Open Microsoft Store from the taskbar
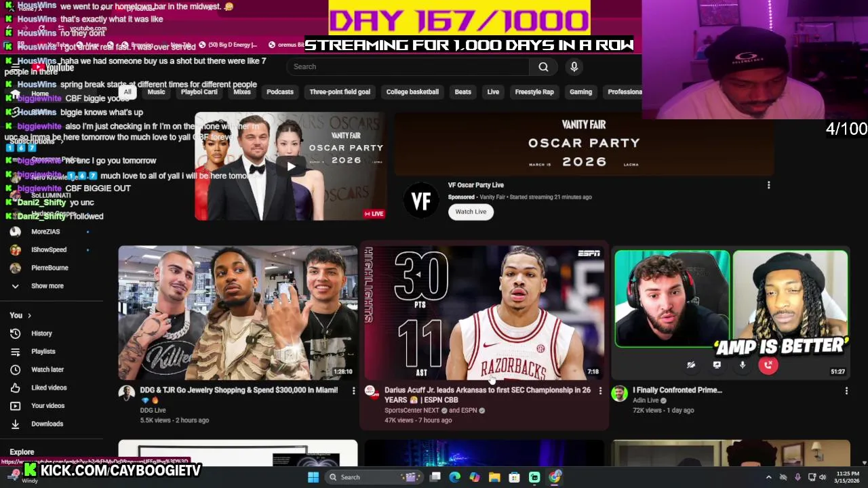 [x=514, y=477]
